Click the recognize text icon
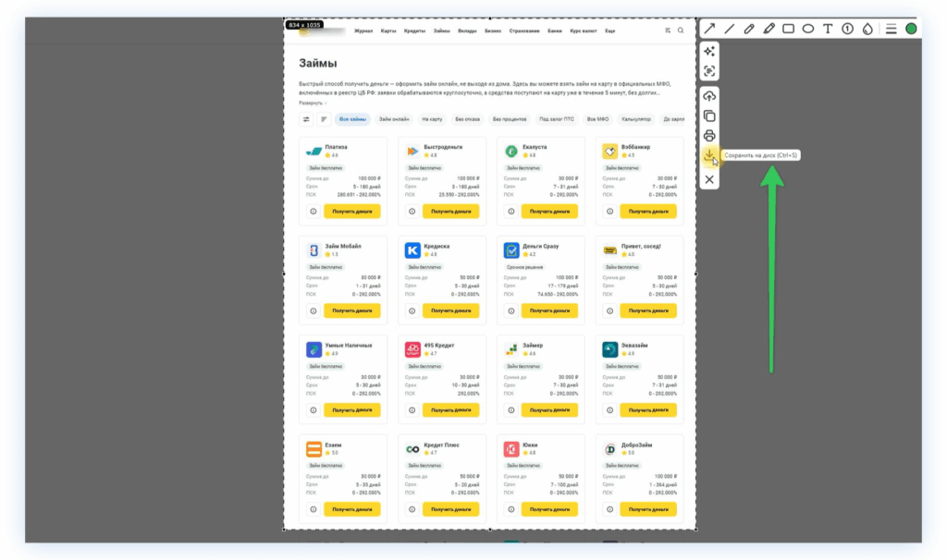 709,71
